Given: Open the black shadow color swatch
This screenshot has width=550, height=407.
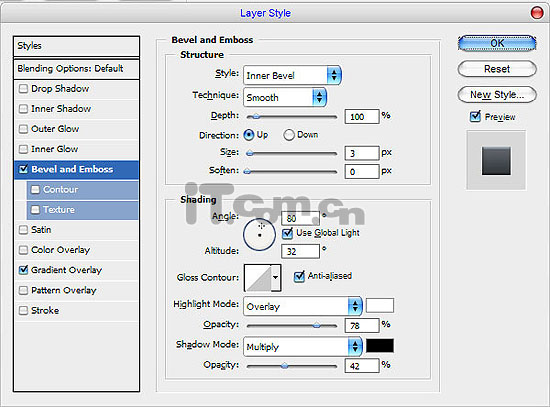Looking at the screenshot, I should pyautogui.click(x=380, y=345).
